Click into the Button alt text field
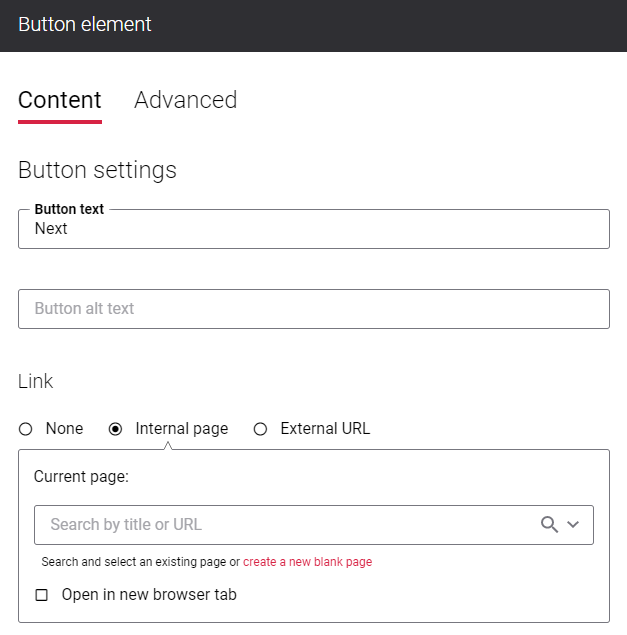Image resolution: width=627 pixels, height=635 pixels. (314, 309)
